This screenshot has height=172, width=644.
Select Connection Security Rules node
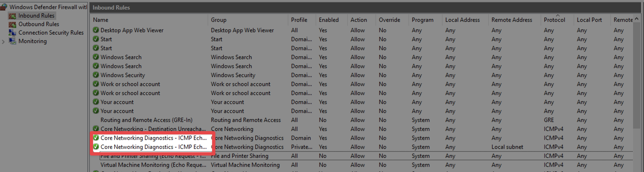point(51,33)
